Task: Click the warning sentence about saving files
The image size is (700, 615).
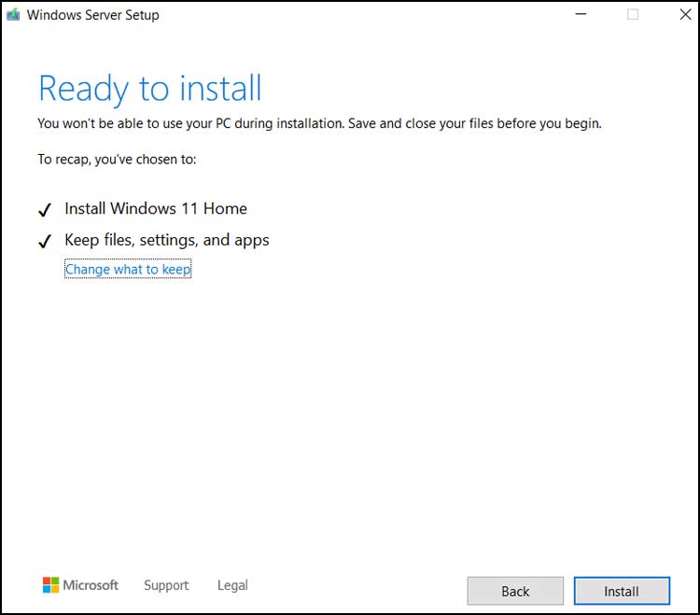Action: 319,123
